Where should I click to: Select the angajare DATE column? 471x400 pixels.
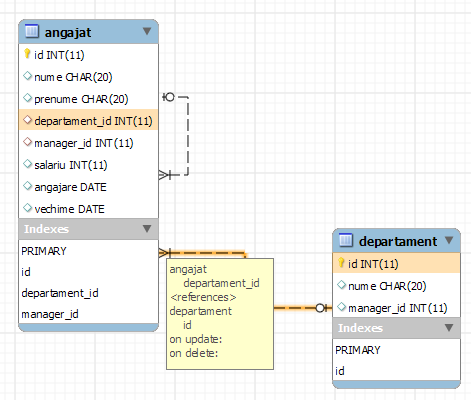coord(88,187)
